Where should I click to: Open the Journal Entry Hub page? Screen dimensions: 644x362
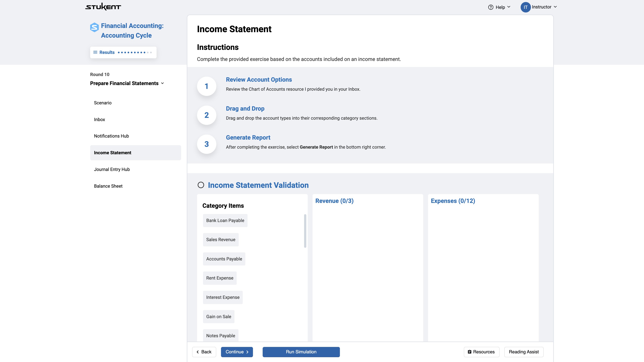[112, 169]
